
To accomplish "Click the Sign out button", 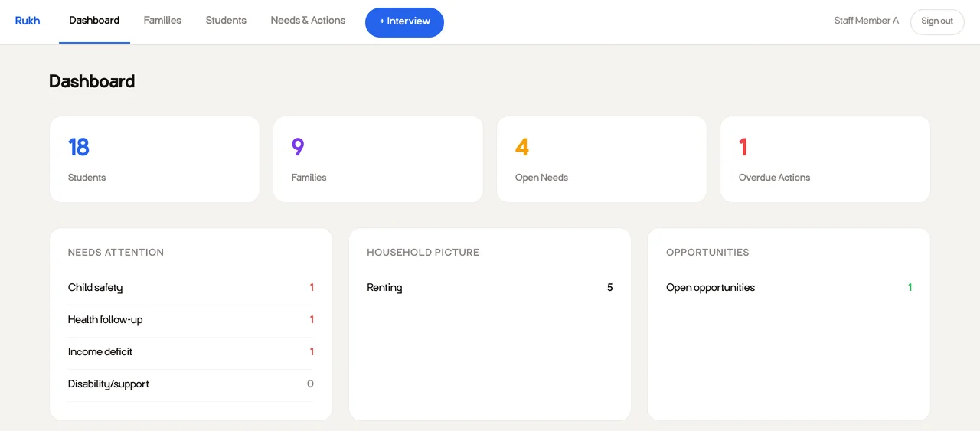I will click(x=937, y=21).
